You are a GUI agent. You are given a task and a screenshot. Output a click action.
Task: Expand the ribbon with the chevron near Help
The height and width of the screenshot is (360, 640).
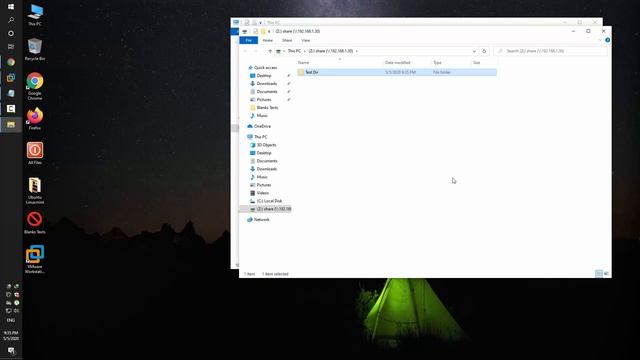[600, 40]
